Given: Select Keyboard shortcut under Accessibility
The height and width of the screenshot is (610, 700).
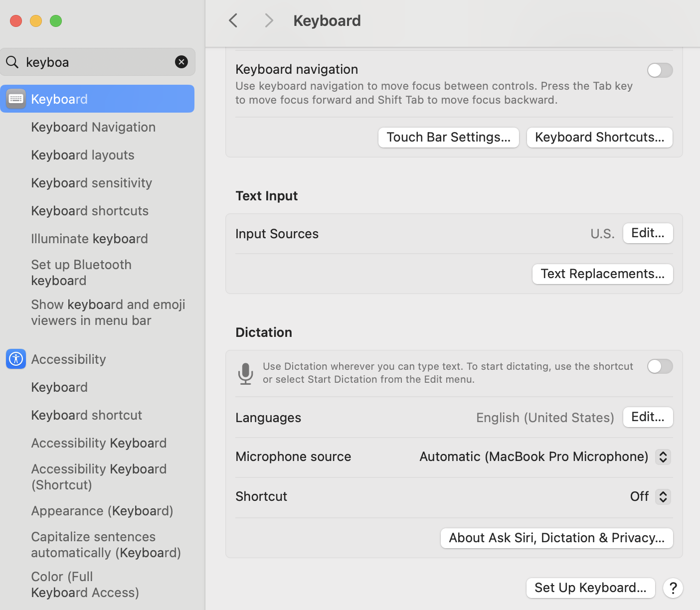Looking at the screenshot, I should [x=86, y=415].
